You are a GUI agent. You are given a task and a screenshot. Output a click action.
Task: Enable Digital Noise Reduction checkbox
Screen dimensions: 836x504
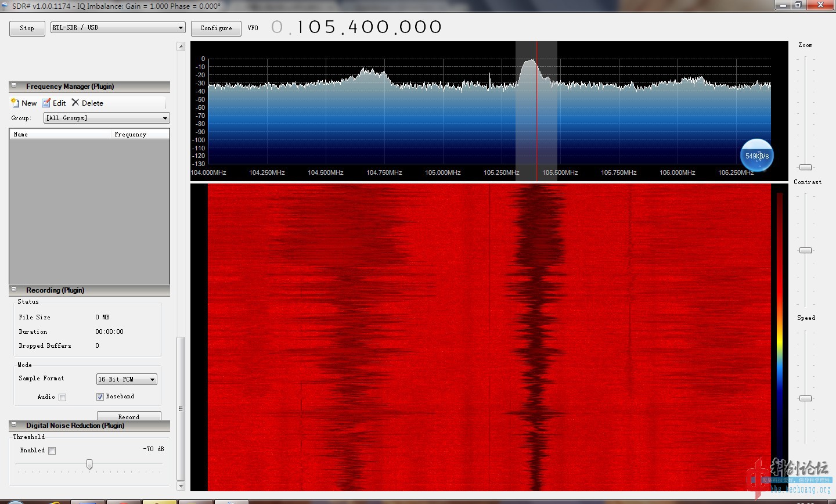point(52,451)
